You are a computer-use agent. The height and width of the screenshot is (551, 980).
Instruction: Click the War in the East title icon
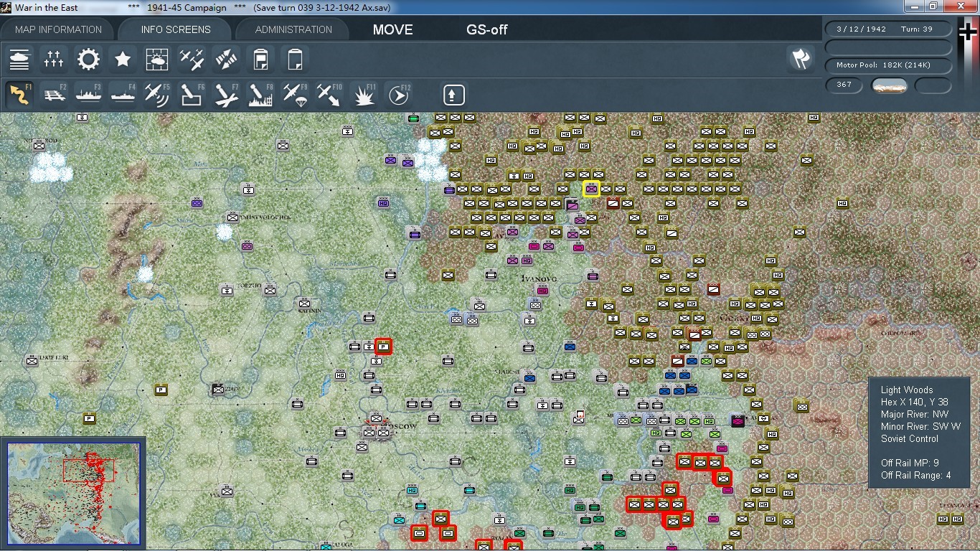click(6, 7)
